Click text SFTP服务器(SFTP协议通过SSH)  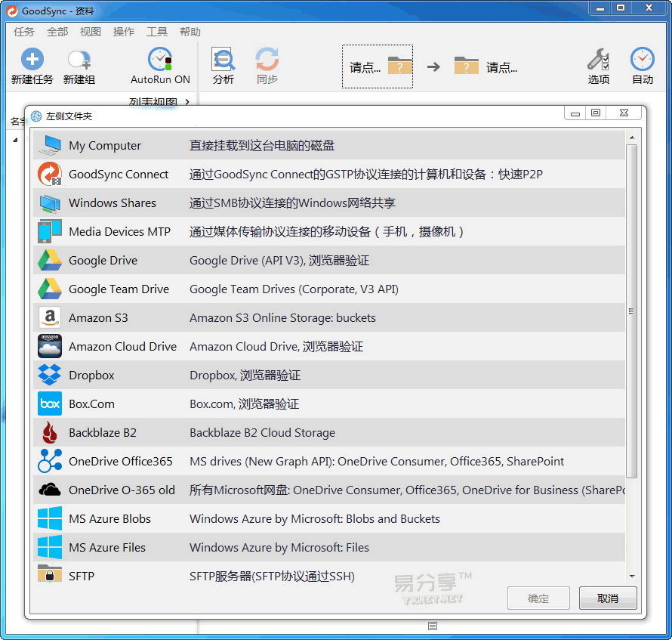272,577
